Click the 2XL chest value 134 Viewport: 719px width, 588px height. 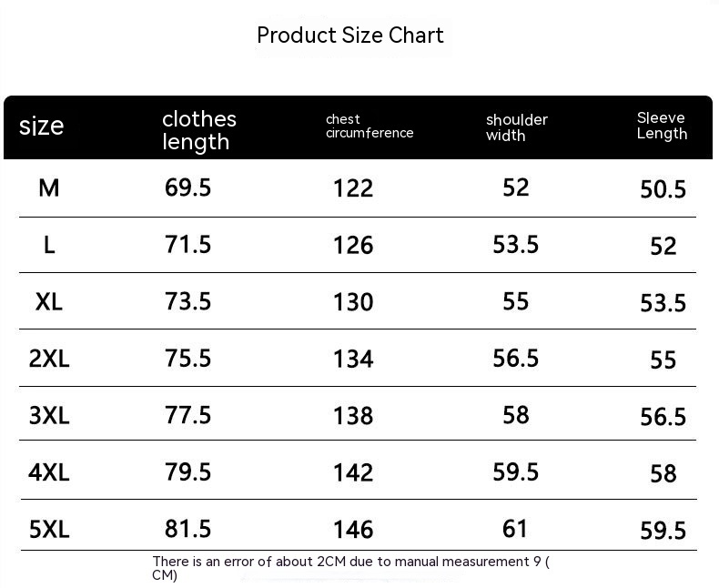click(x=353, y=359)
